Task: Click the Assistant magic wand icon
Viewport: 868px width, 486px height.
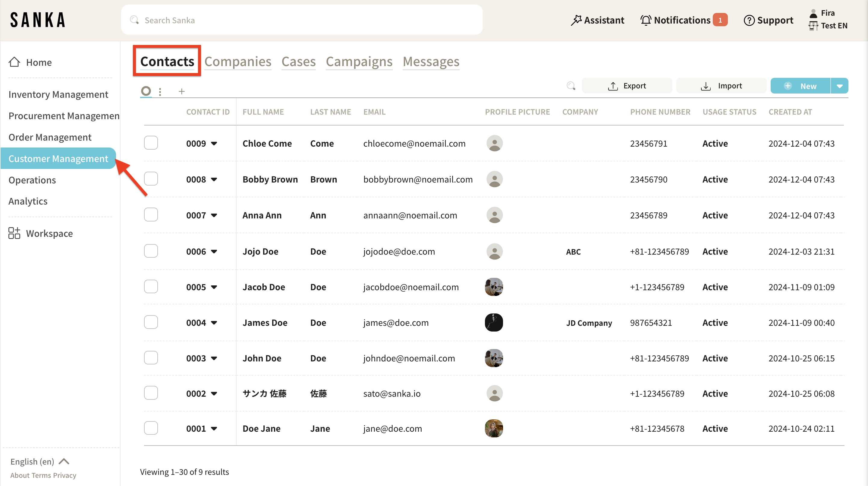Action: 576,20
